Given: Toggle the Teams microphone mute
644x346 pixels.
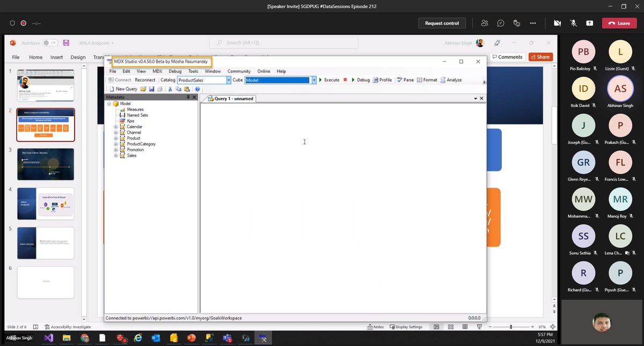Looking at the screenshot, I should click(573, 23).
